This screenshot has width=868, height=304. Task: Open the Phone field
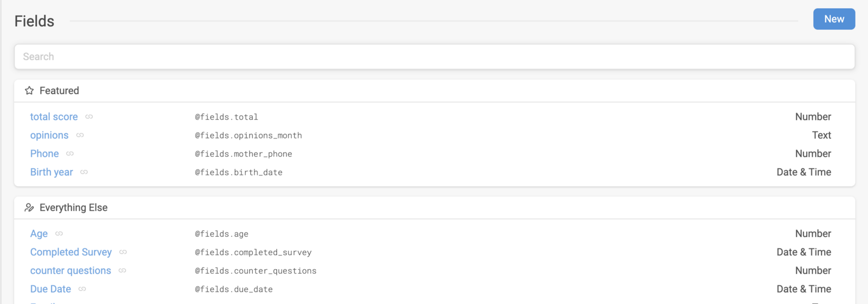click(44, 154)
